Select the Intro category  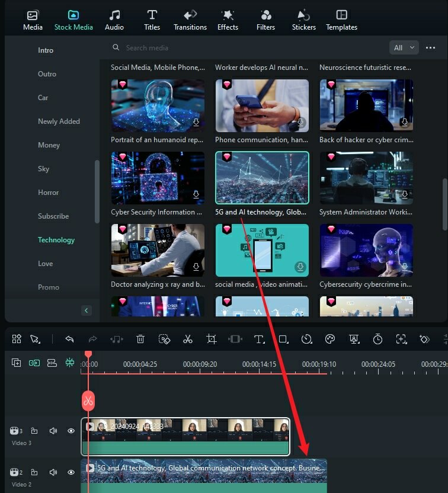[x=46, y=50]
